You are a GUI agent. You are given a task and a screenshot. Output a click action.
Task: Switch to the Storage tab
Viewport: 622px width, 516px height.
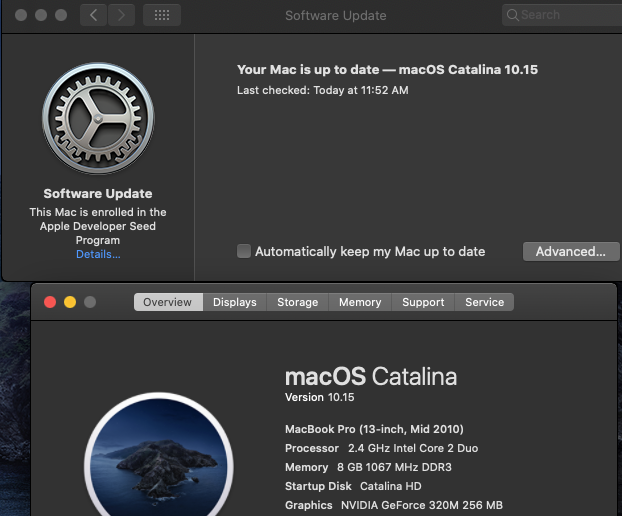click(298, 302)
